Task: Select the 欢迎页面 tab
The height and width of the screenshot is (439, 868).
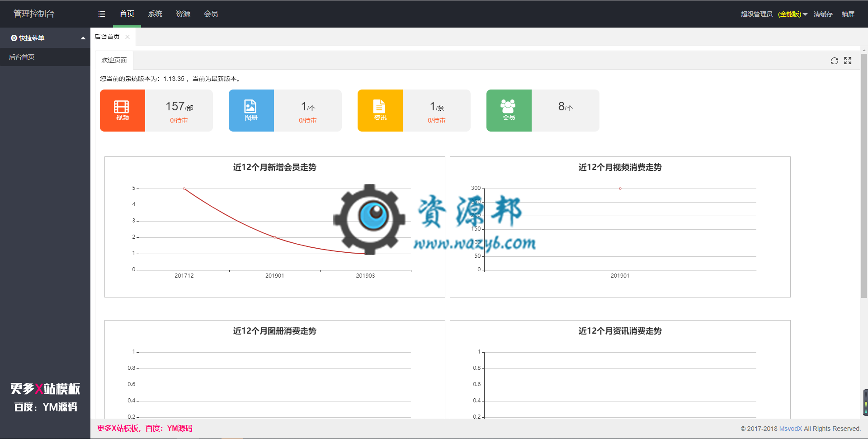Action: point(114,60)
